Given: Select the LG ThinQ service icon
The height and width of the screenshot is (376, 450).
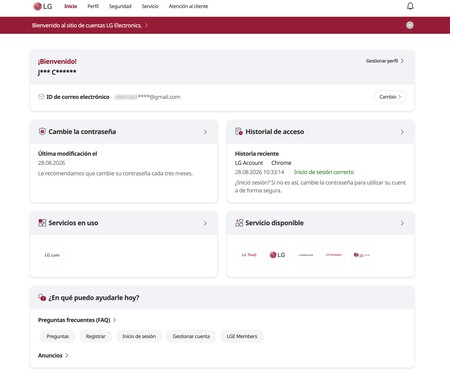Looking at the screenshot, I should 249,255.
